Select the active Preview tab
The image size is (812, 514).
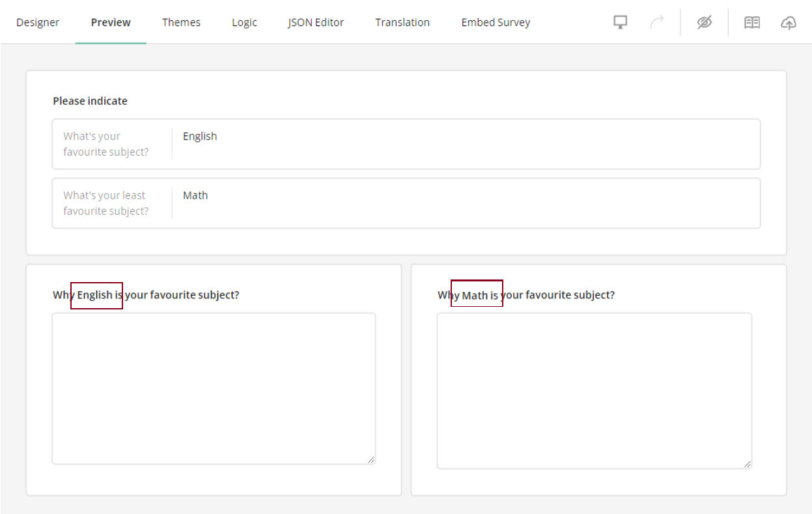(x=110, y=21)
